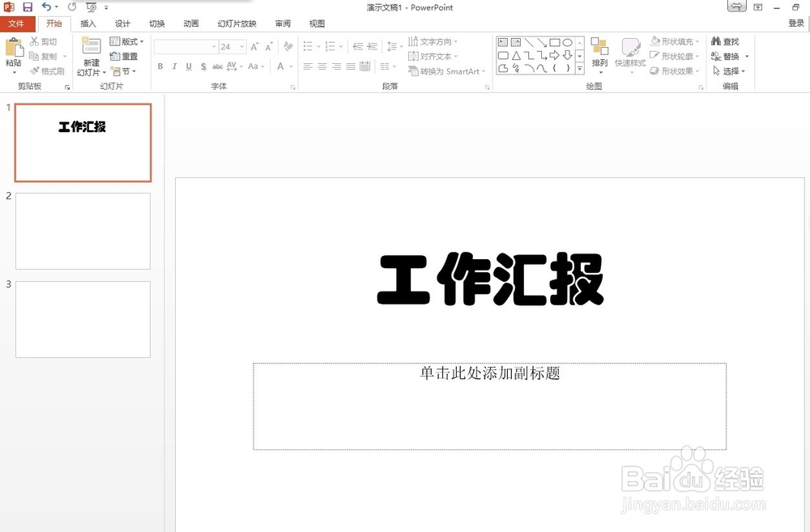Open the 对齐文本 align text dropdown
The height and width of the screenshot is (532, 810).
tap(433, 57)
